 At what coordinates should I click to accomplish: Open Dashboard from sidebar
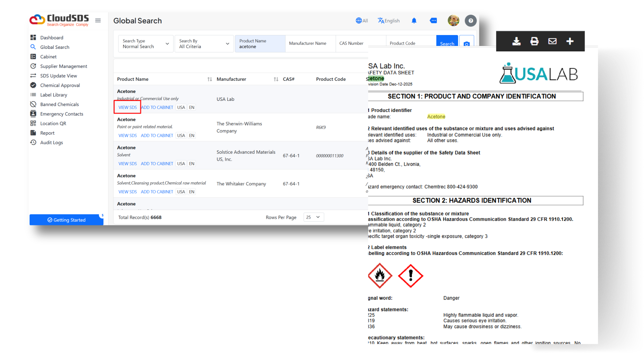51,38
